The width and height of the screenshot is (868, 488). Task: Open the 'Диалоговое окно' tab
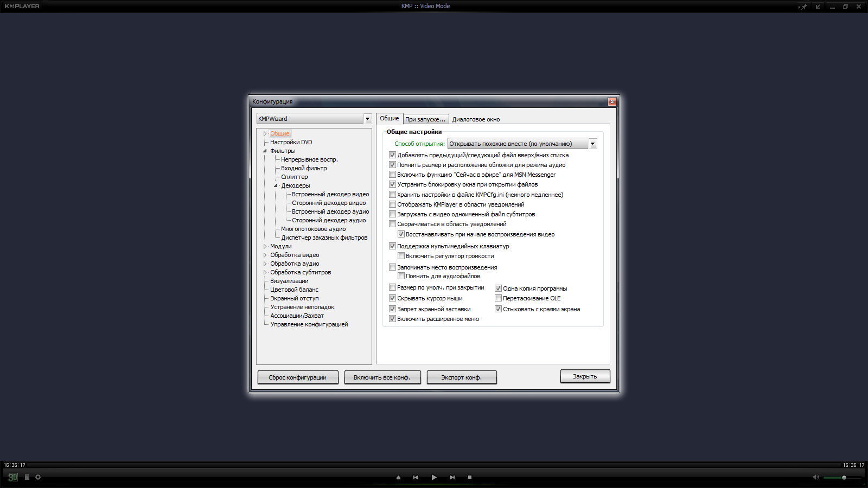[x=476, y=119]
